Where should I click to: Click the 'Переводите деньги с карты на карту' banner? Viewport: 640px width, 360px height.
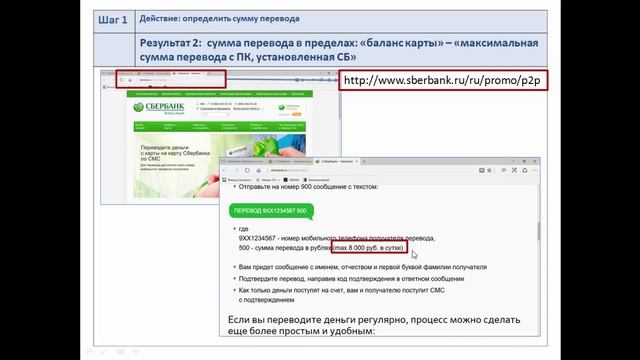click(x=220, y=166)
